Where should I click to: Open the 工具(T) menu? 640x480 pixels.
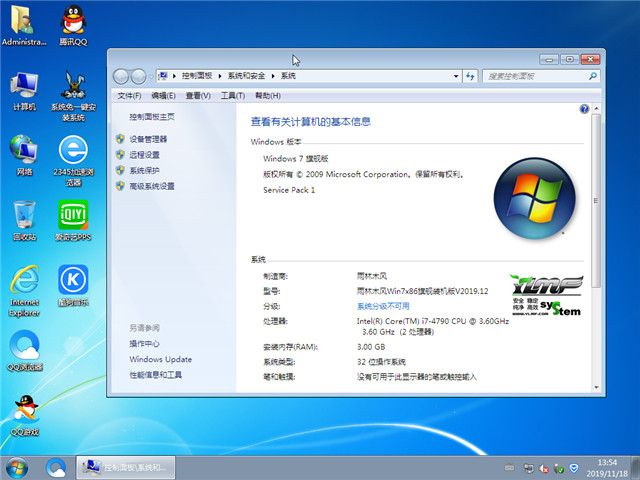pos(232,96)
